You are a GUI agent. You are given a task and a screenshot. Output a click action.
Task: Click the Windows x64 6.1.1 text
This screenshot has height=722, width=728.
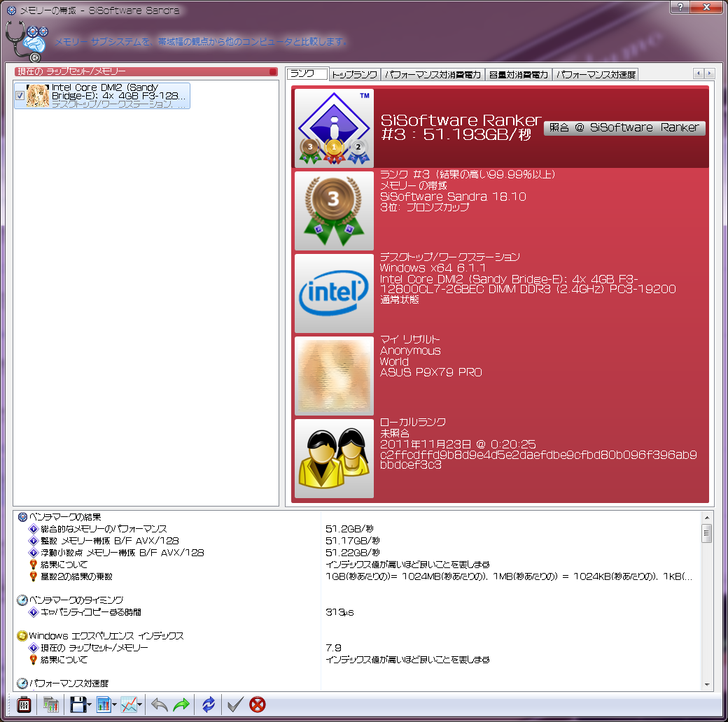coord(433,268)
